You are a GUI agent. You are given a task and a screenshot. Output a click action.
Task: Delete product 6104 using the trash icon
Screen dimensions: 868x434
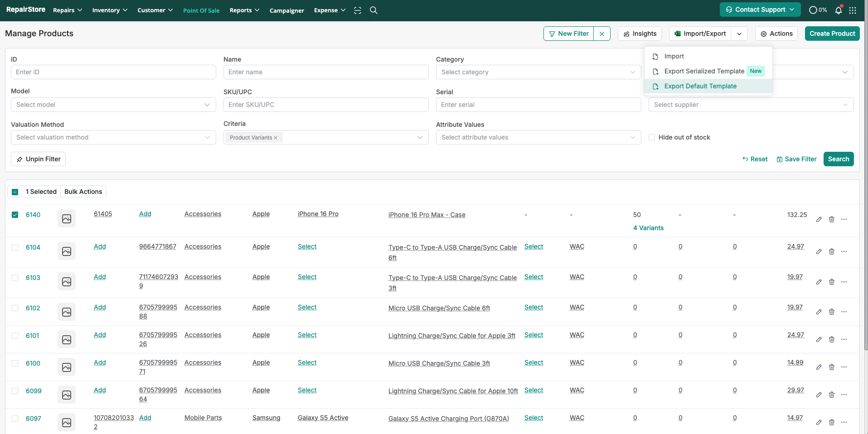point(831,251)
